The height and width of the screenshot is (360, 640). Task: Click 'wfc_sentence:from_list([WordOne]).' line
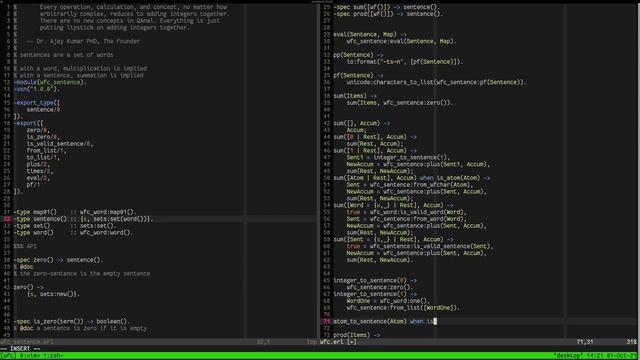click(x=404, y=308)
